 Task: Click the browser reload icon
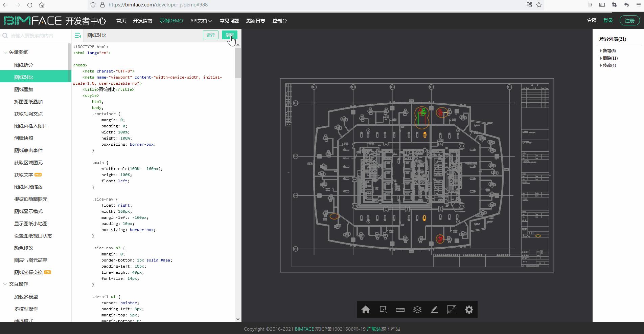(x=30, y=5)
